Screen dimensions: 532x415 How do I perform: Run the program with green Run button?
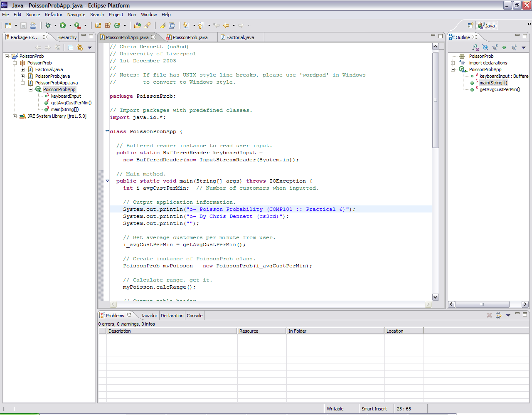coord(63,25)
